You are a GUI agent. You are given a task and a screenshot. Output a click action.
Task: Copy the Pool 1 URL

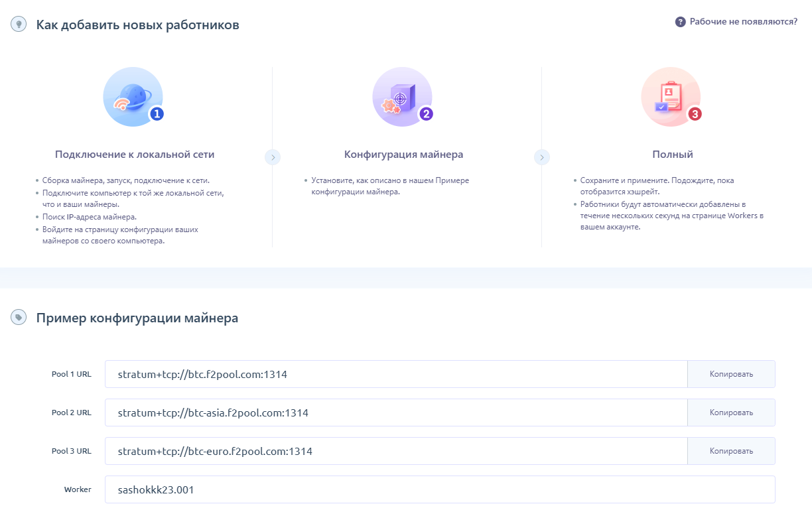coord(731,374)
